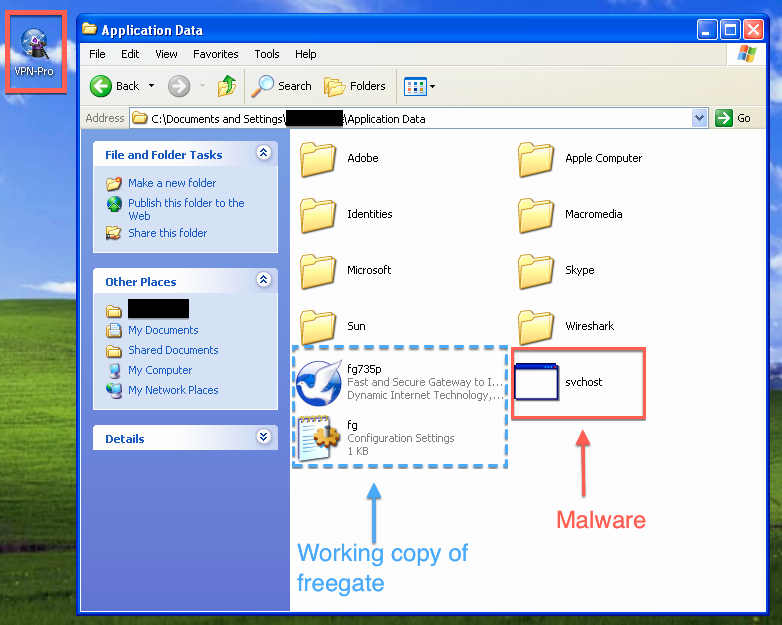
Task: Maximize the Application Data window
Action: (x=730, y=30)
